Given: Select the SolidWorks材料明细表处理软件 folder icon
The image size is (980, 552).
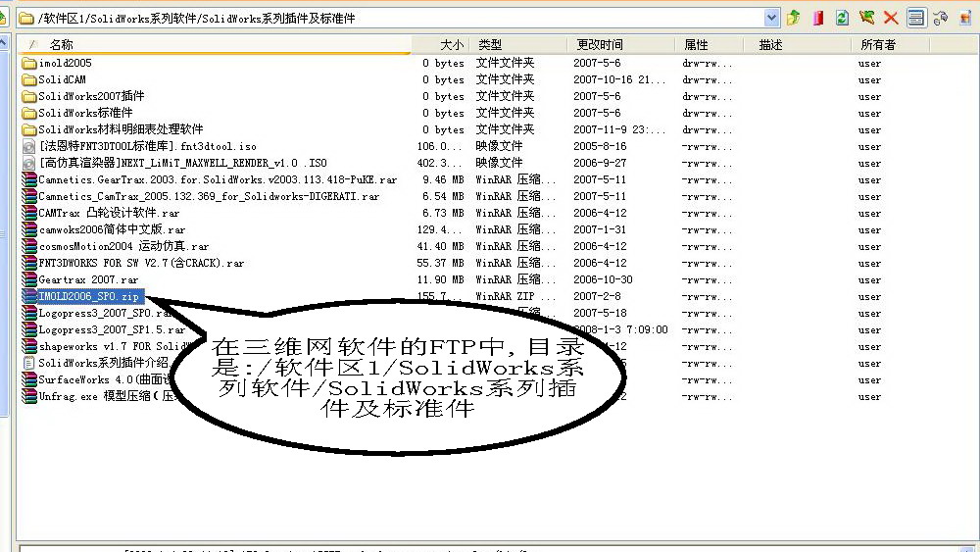Looking at the screenshot, I should [x=28, y=130].
